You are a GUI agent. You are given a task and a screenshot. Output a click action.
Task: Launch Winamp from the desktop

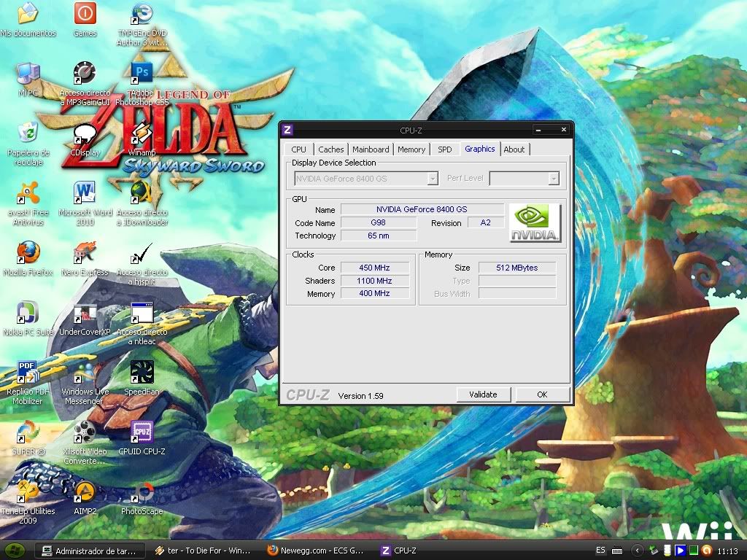pos(142,134)
